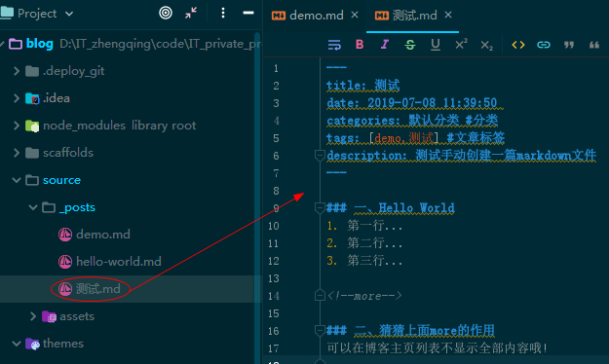Select the source folder label
Viewport: 609px width, 364px height.
[x=61, y=180]
